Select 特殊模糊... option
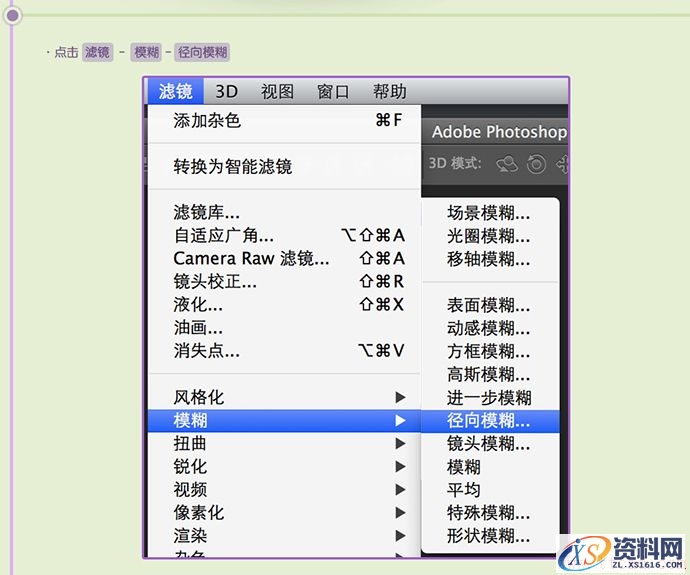The image size is (690, 575). (x=490, y=512)
